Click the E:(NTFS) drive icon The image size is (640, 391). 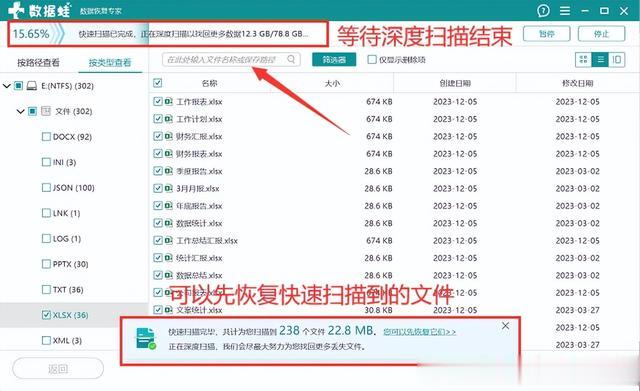click(x=31, y=86)
